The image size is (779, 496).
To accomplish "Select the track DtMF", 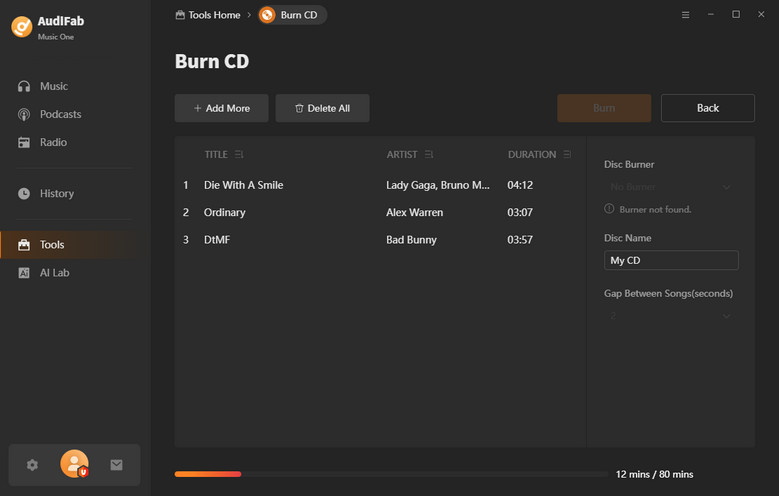I will 217,240.
